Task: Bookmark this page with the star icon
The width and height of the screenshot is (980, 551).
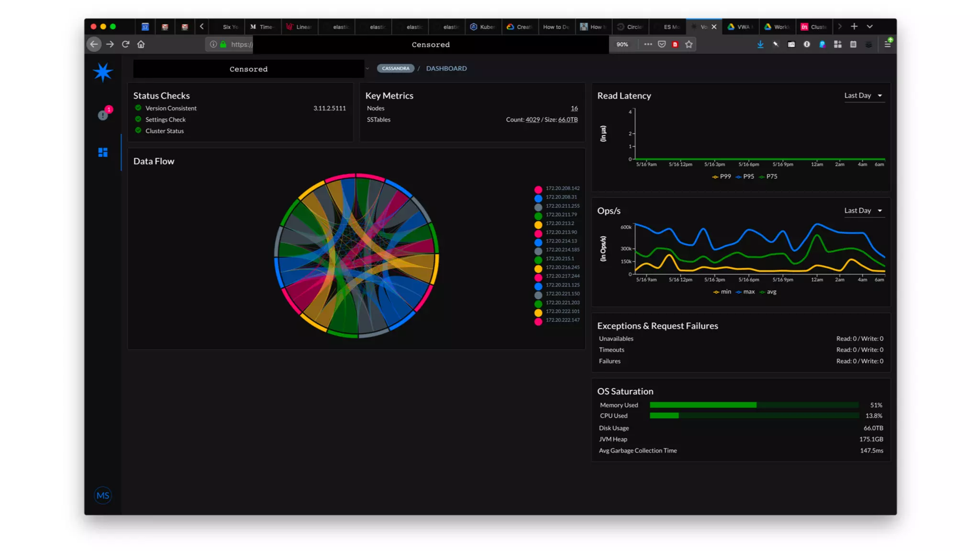Action: (x=689, y=44)
